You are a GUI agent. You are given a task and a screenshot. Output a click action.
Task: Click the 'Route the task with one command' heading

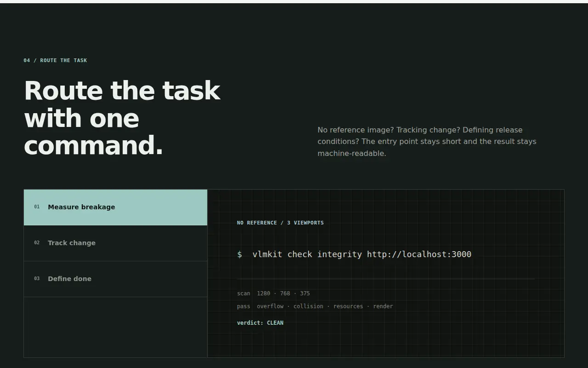coord(122,118)
